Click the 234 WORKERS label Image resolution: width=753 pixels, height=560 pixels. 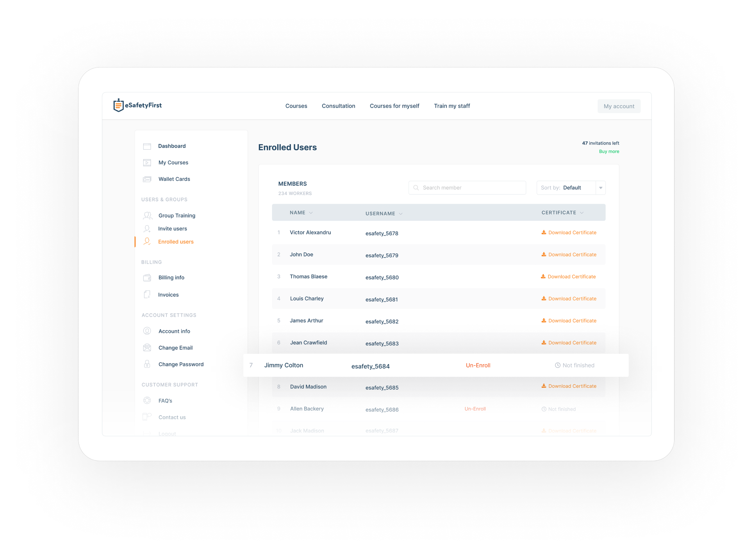coord(295,194)
